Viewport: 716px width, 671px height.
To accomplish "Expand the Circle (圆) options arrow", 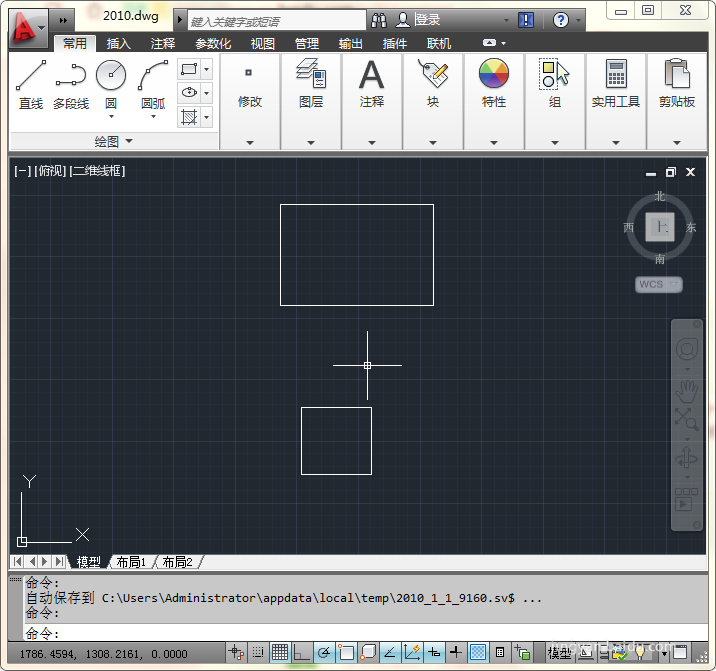I will (x=111, y=117).
